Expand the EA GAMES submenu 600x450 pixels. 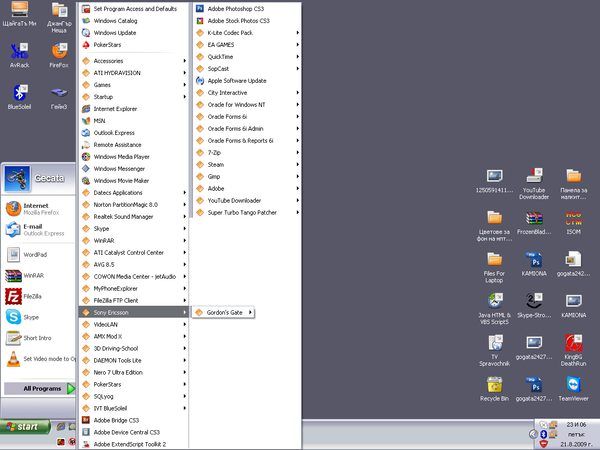point(246,45)
